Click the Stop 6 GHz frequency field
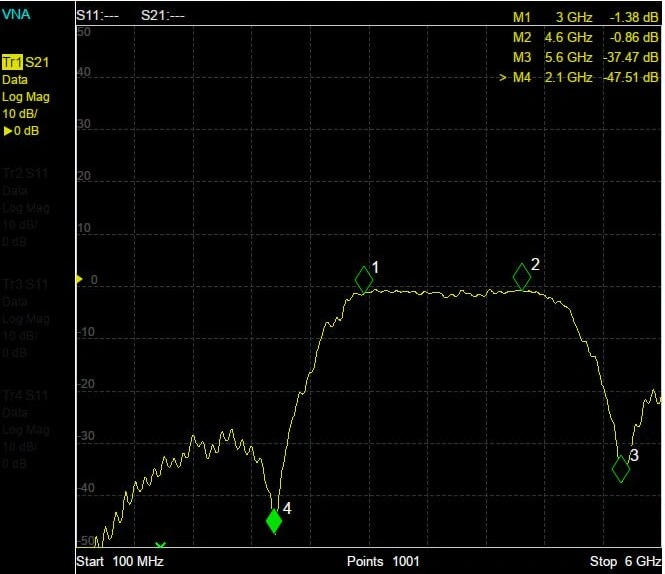The image size is (665, 574). click(x=625, y=561)
